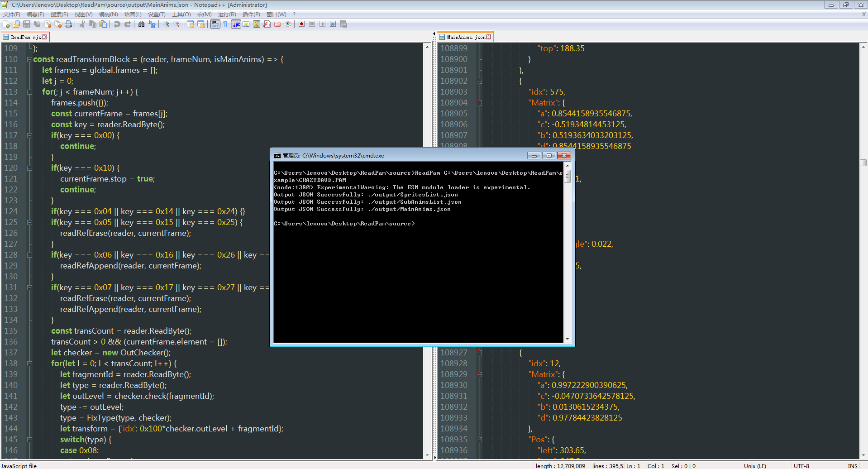The height and width of the screenshot is (469, 868).
Task: Toggle word wrap
Action: pyautogui.click(x=215, y=24)
